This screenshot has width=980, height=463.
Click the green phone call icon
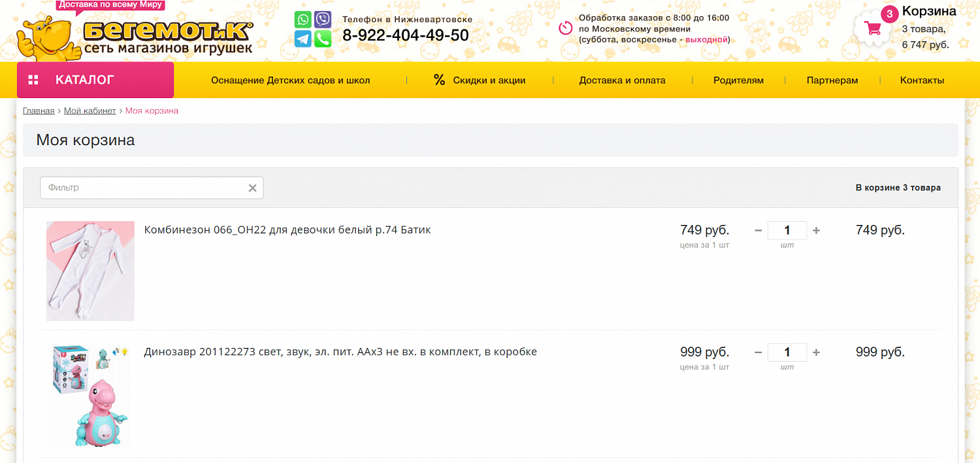click(x=323, y=39)
